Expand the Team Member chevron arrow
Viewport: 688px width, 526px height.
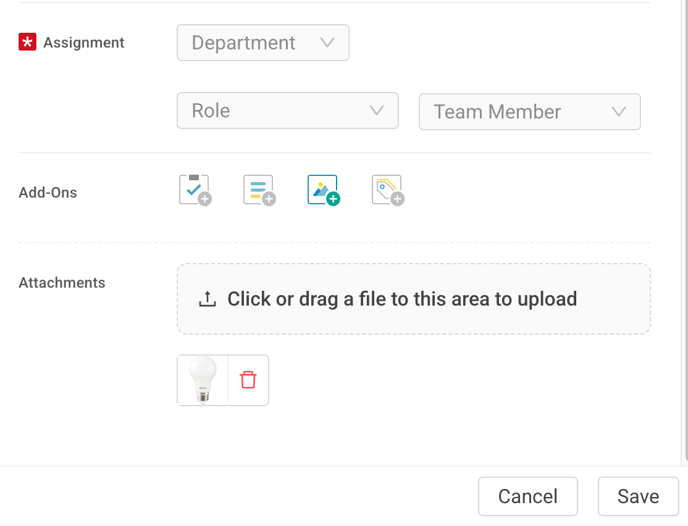619,111
